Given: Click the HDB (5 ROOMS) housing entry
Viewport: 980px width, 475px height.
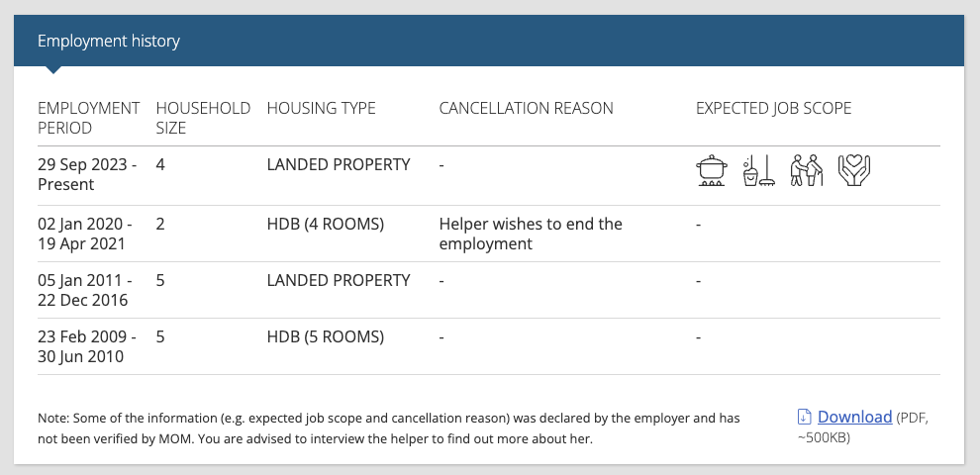Looking at the screenshot, I should 326,336.
